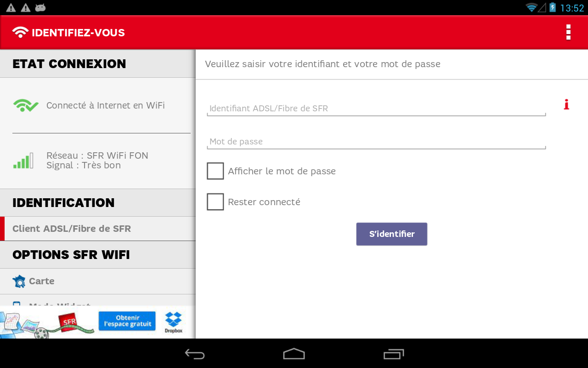Tap Connecté à Internet en WiFi text
The width and height of the screenshot is (588, 368).
coord(106,105)
